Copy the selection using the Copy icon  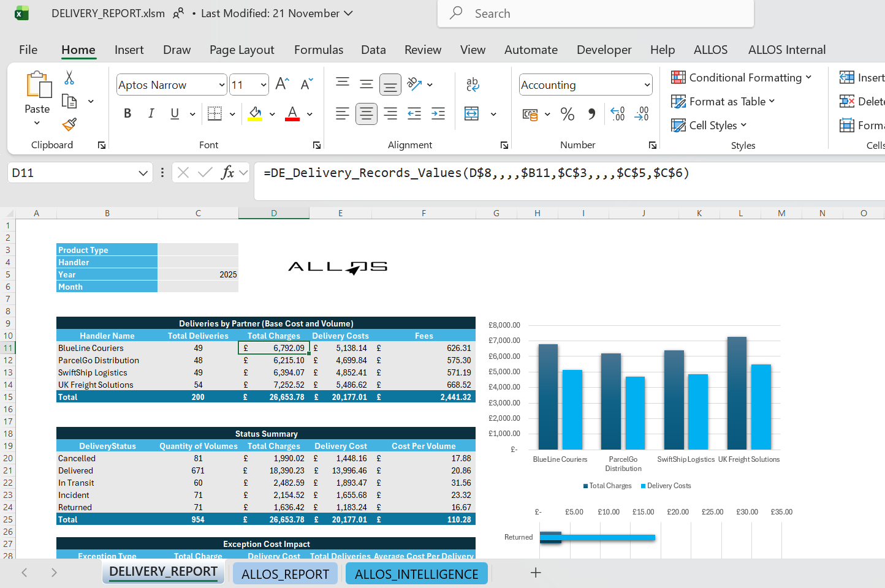(x=69, y=101)
